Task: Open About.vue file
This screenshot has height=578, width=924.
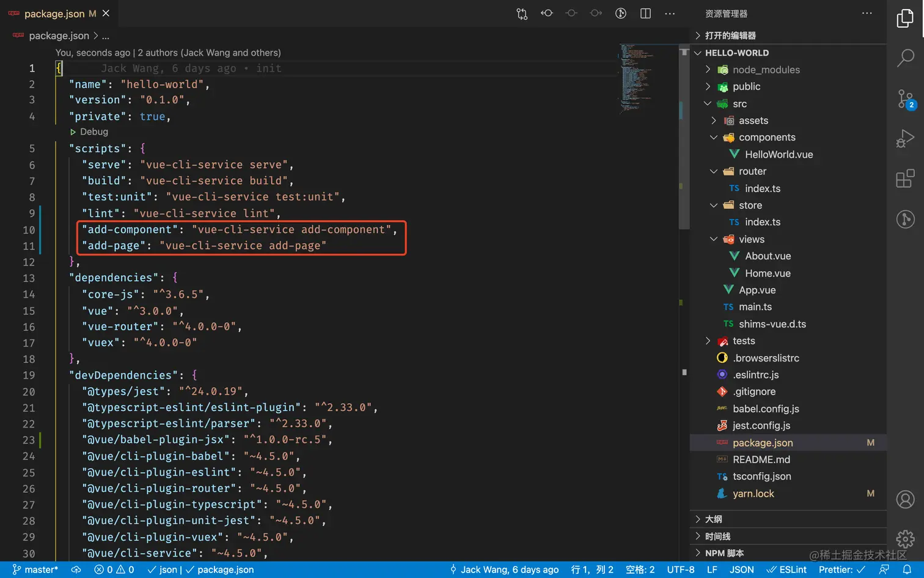Action: click(x=788, y=256)
